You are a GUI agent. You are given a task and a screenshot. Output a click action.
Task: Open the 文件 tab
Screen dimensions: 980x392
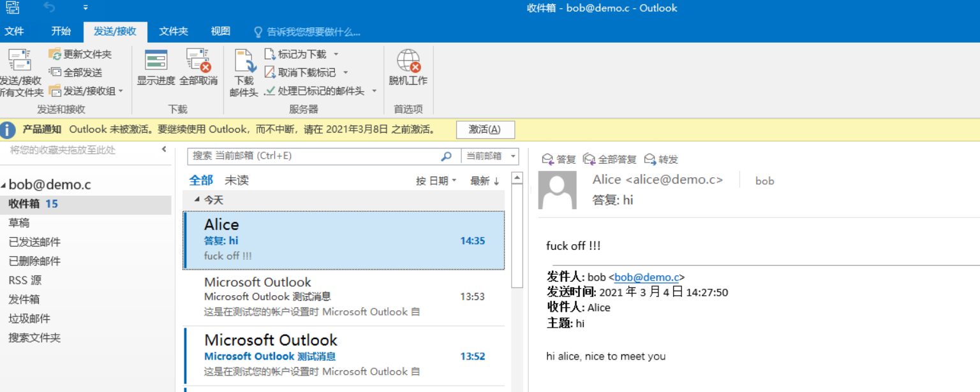14,31
